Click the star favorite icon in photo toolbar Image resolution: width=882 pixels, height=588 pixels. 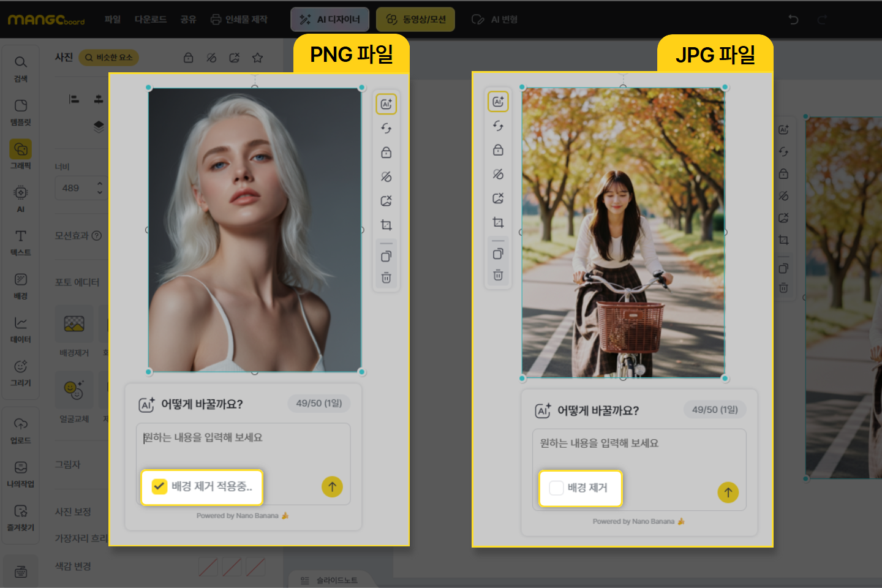pyautogui.click(x=257, y=58)
